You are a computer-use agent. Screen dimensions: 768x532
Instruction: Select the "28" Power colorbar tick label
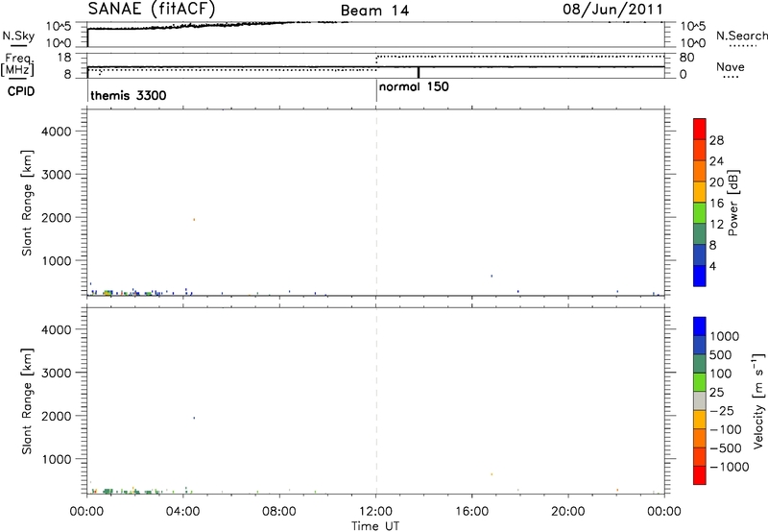[x=716, y=140]
